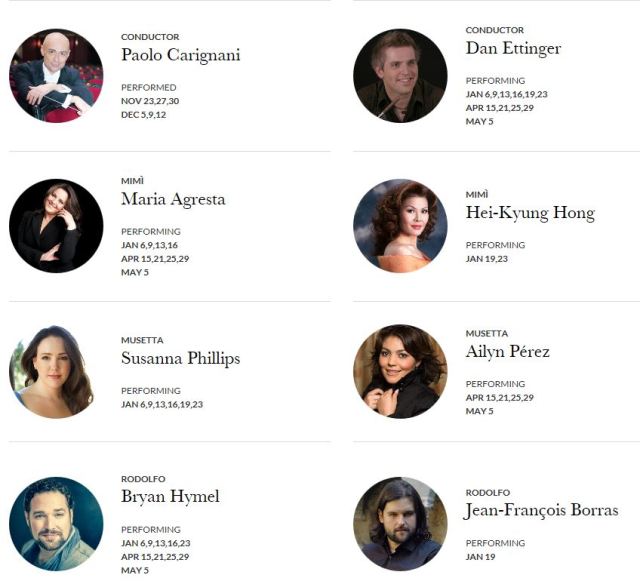Click Jean-François Borras's JAN 19 performance date
Image resolution: width=640 pixels, height=581 pixels.
[480, 557]
